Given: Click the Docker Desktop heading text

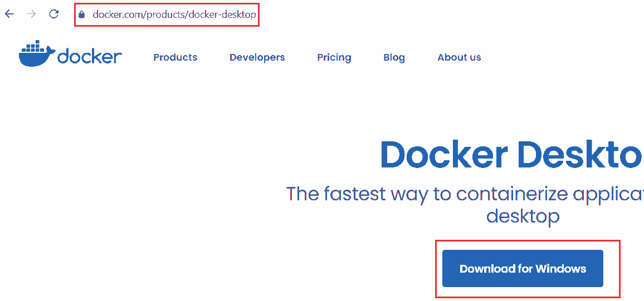Looking at the screenshot, I should click(x=512, y=155).
